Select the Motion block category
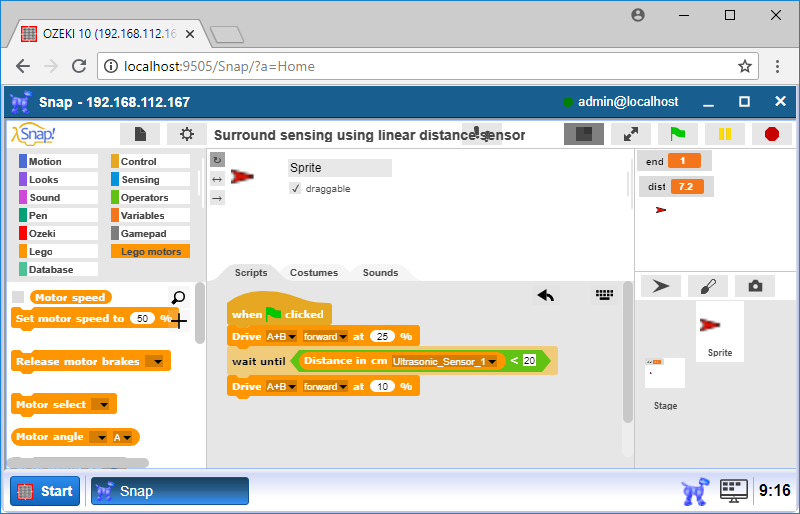Screen dimensions: 800x514 (x=58, y=161)
